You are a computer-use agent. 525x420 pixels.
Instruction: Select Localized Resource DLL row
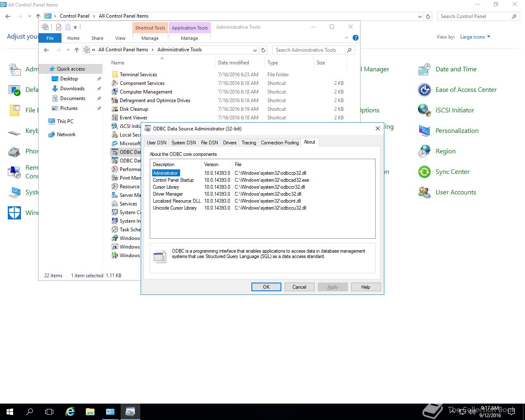[262, 201]
